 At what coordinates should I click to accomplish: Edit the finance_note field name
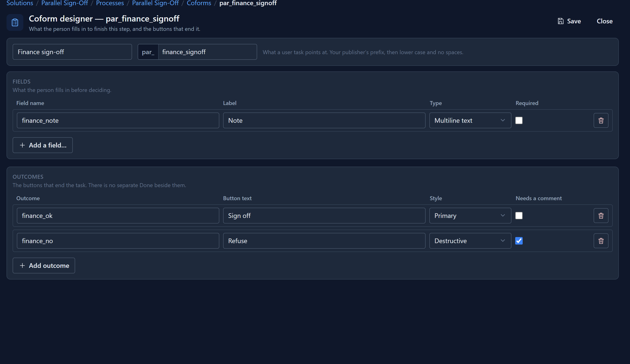pos(118,120)
